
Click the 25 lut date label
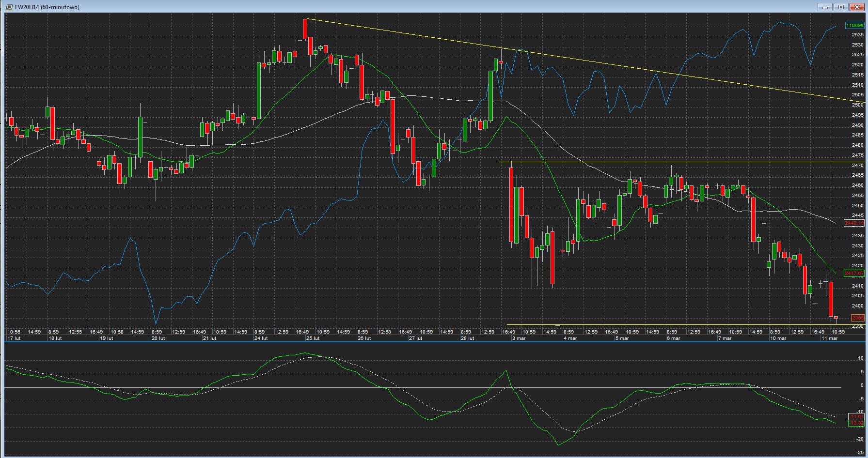coord(313,338)
